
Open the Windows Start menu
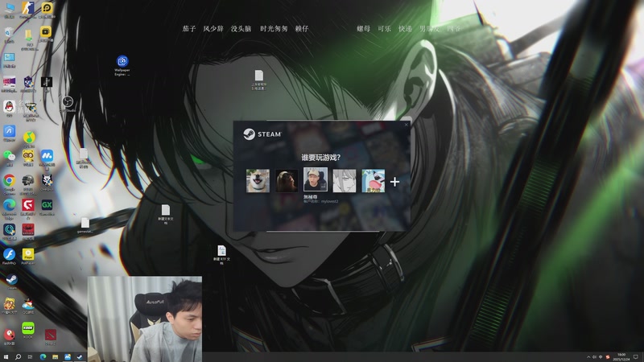pos(6,357)
